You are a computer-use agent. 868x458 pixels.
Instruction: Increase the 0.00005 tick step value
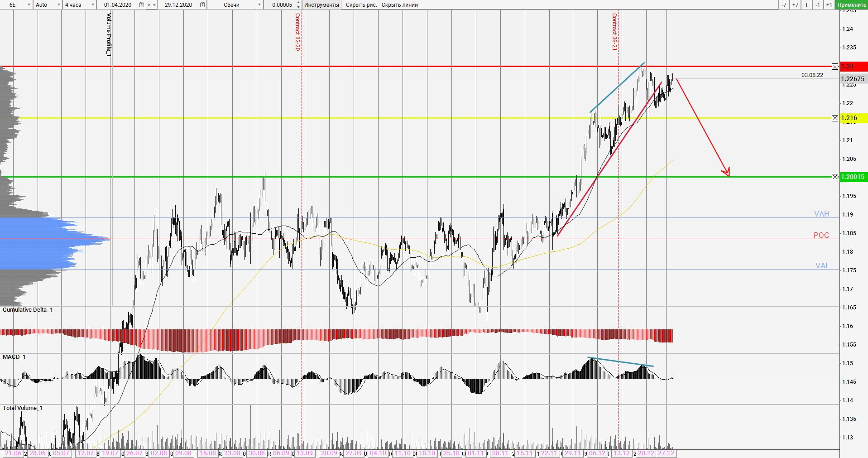(298, 3)
